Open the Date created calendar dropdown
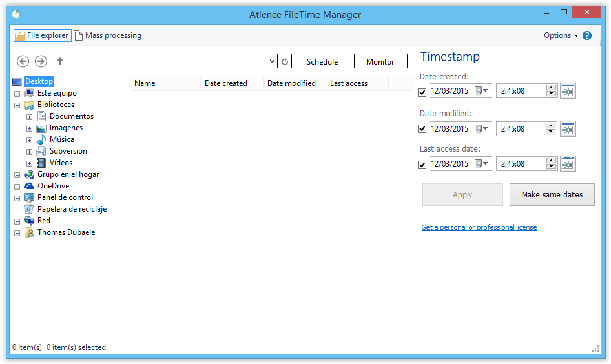Image resolution: width=611 pixels, height=364 pixels. (482, 91)
